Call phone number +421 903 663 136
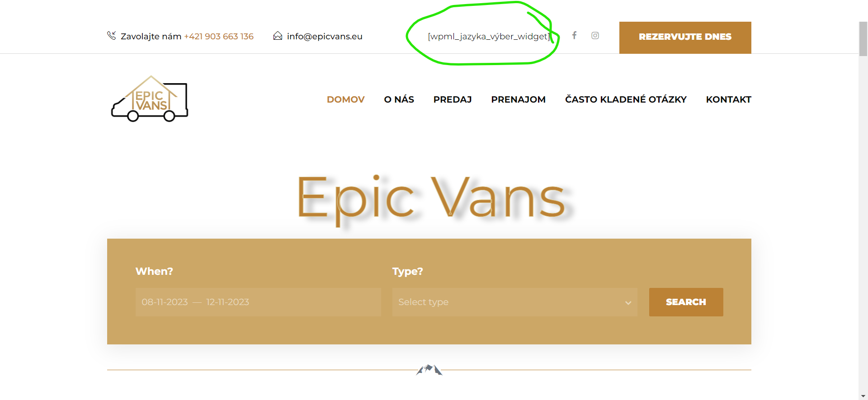Image resolution: width=868 pixels, height=400 pixels. point(219,36)
